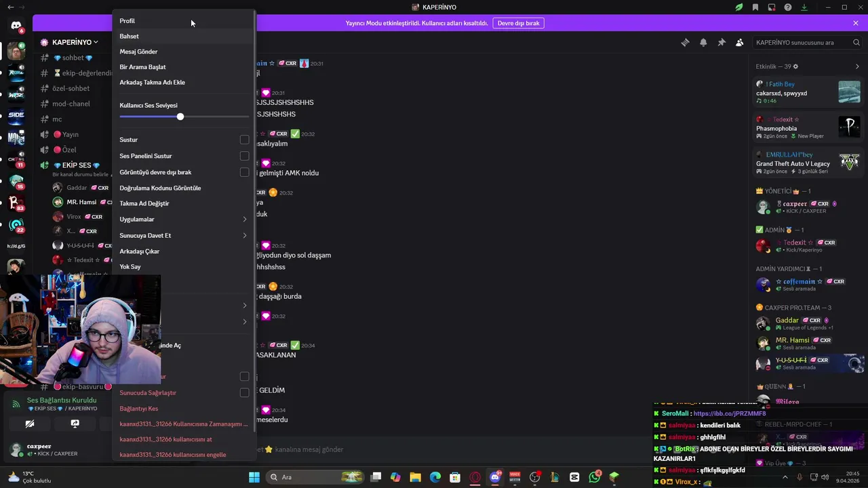Open Discord direct messages home icon
Viewport: 868px width, 488px height.
tap(16, 26)
